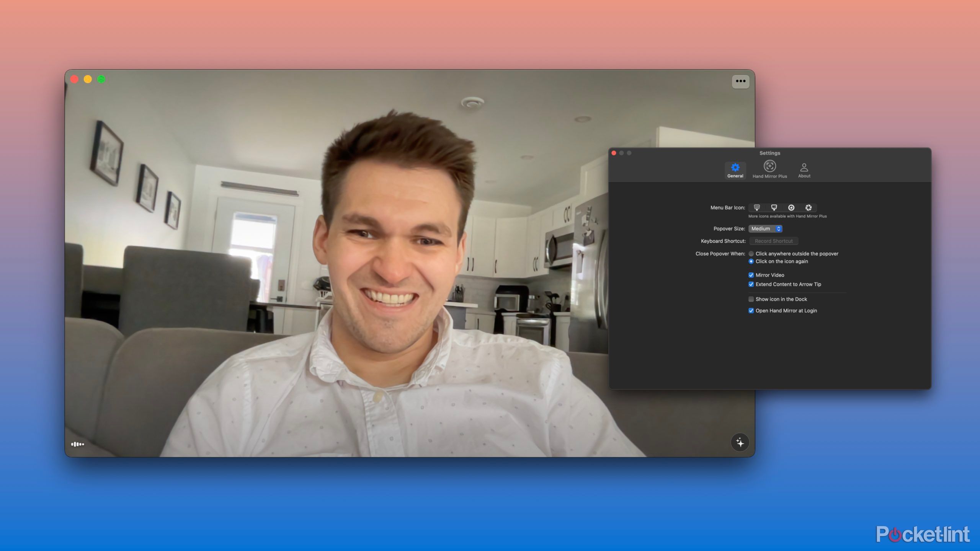
Task: Expand the Popover Size Medium dropdown
Action: (765, 228)
